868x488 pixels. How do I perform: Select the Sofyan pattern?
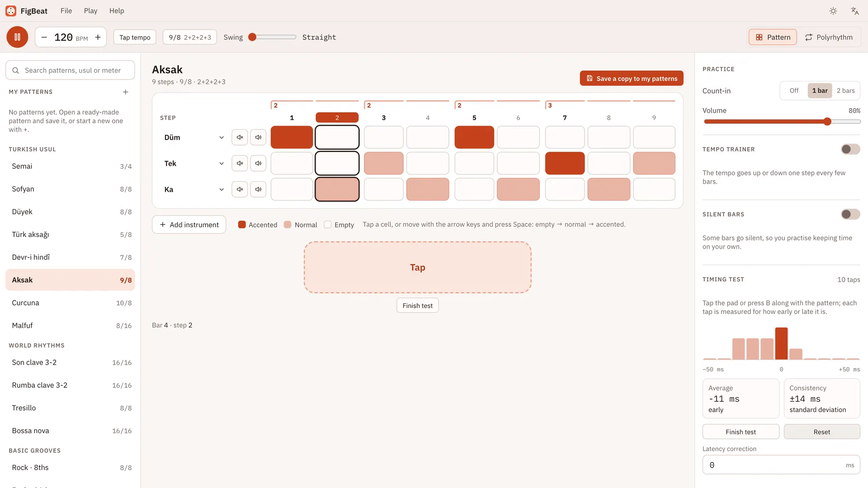click(x=70, y=189)
